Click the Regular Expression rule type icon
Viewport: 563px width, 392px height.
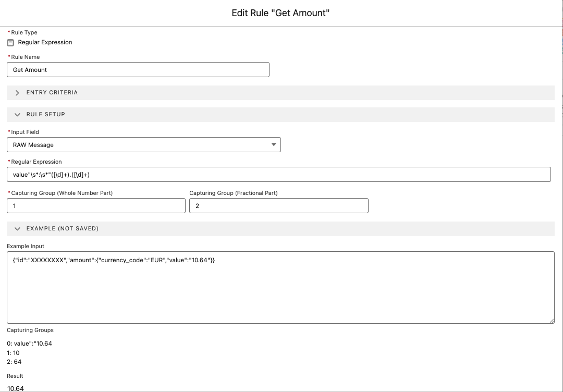tap(10, 43)
